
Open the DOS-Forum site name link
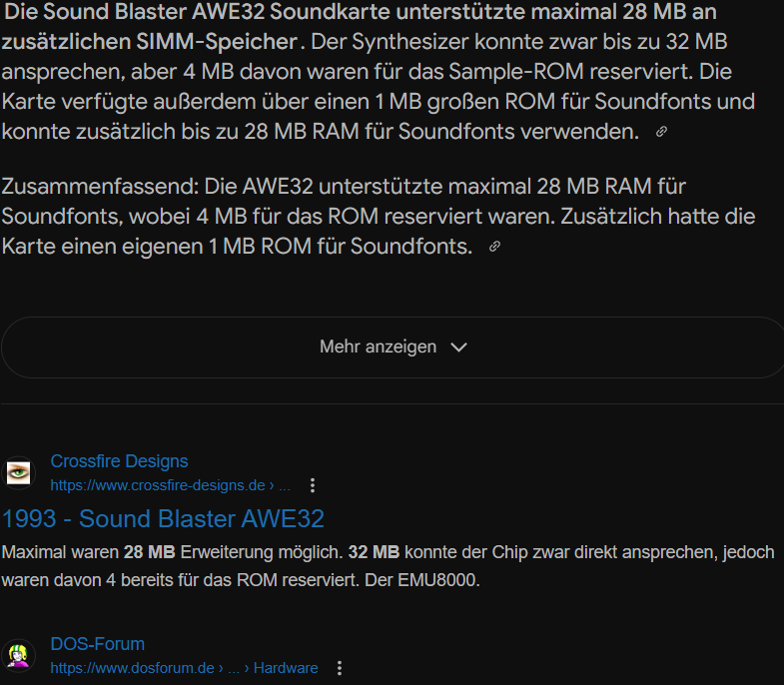pos(98,644)
